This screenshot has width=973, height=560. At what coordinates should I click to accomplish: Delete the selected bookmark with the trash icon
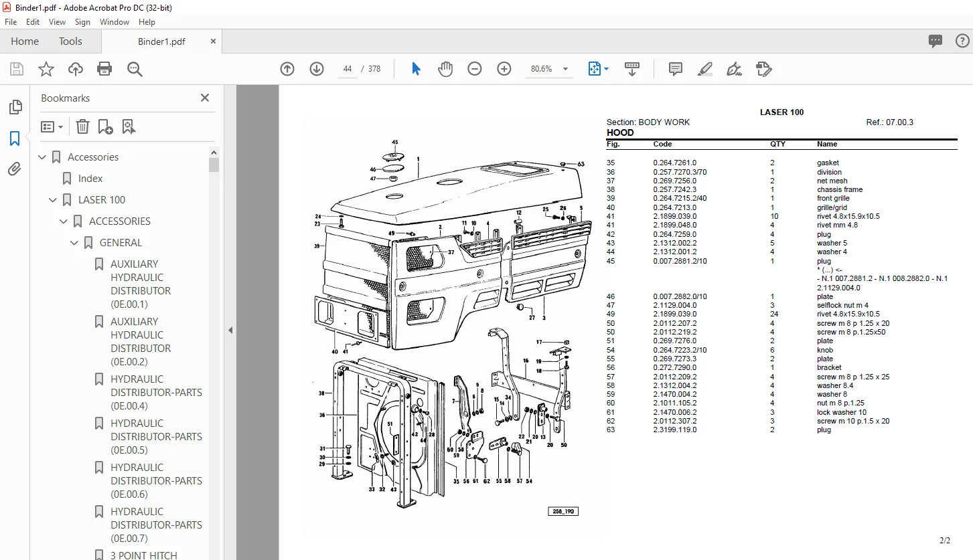click(82, 126)
